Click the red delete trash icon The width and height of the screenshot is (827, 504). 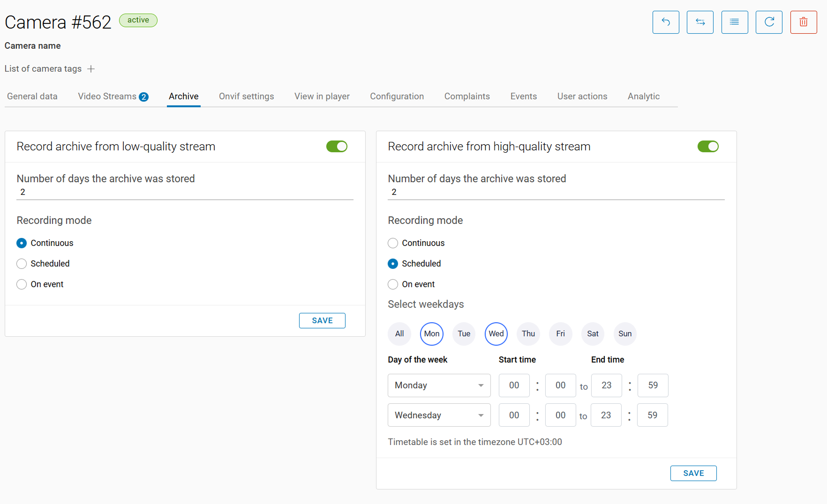click(804, 22)
